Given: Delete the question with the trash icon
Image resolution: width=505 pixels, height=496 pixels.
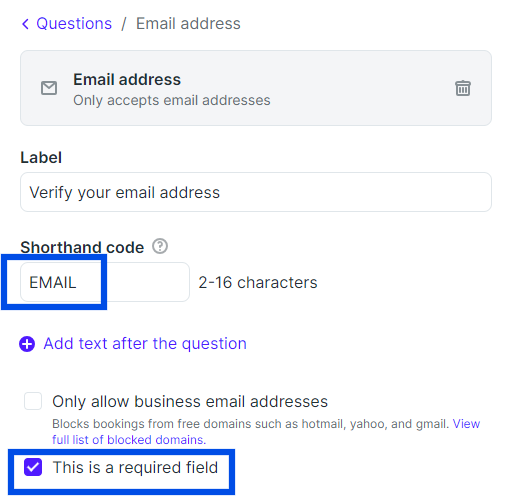Looking at the screenshot, I should coord(463,88).
